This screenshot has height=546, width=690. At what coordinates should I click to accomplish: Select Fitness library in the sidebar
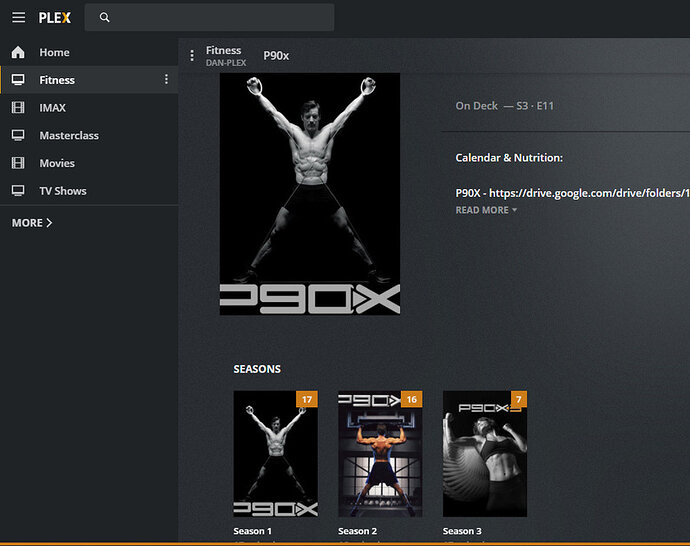click(x=89, y=80)
